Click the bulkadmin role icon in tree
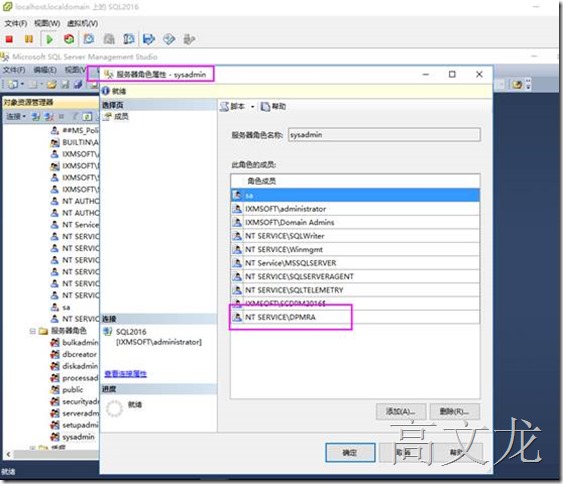The height and width of the screenshot is (484, 563). (55, 343)
